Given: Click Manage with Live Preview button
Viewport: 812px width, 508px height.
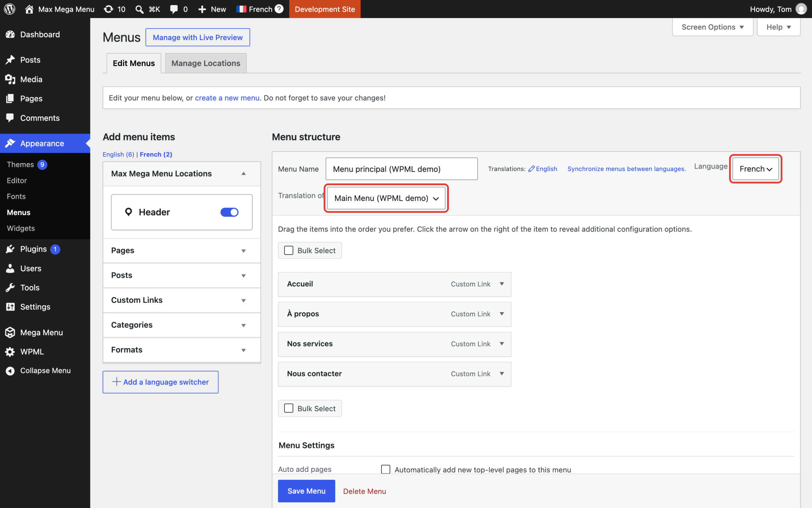Looking at the screenshot, I should pyautogui.click(x=198, y=37).
